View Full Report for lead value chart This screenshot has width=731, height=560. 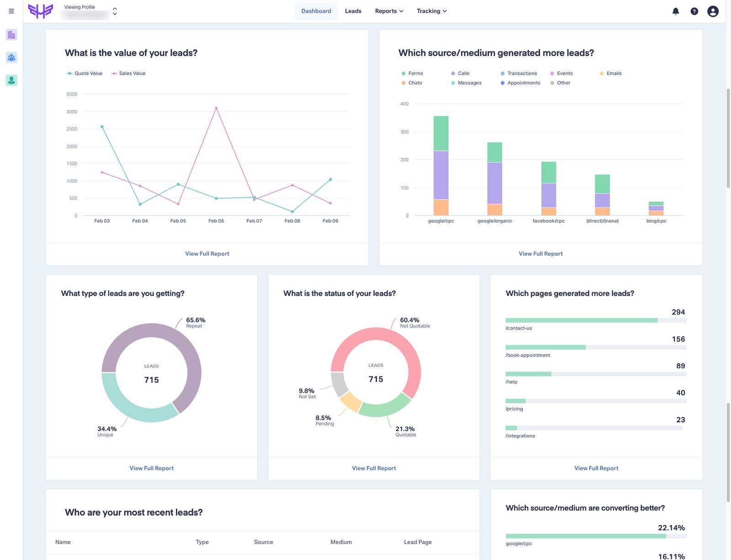click(207, 254)
